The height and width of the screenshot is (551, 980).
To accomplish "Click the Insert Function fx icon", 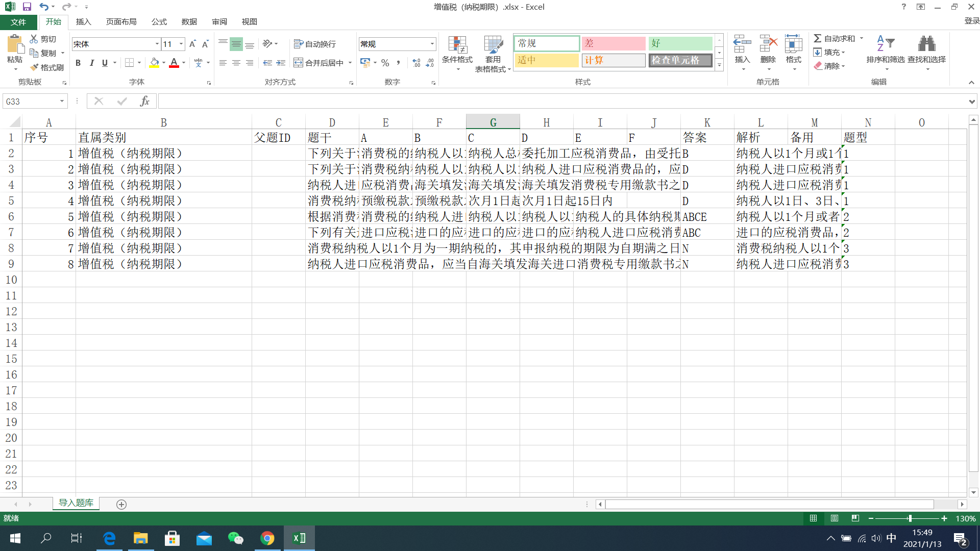I will [x=145, y=101].
